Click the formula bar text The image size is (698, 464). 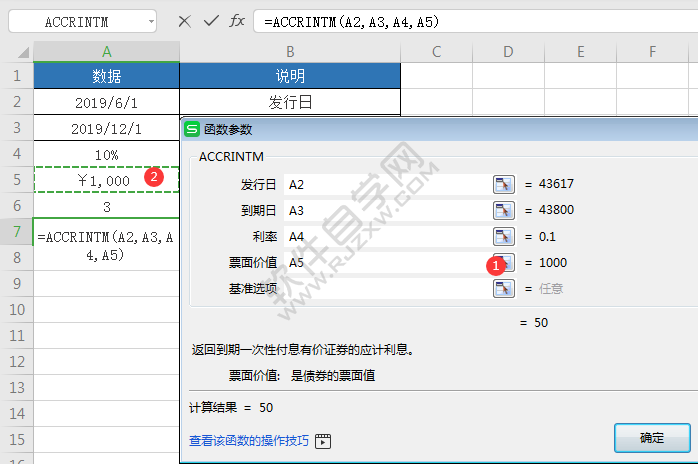(x=352, y=21)
